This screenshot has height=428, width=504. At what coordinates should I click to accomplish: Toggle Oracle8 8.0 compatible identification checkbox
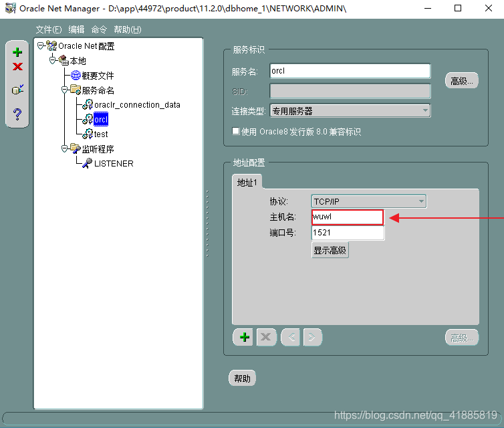(236, 131)
